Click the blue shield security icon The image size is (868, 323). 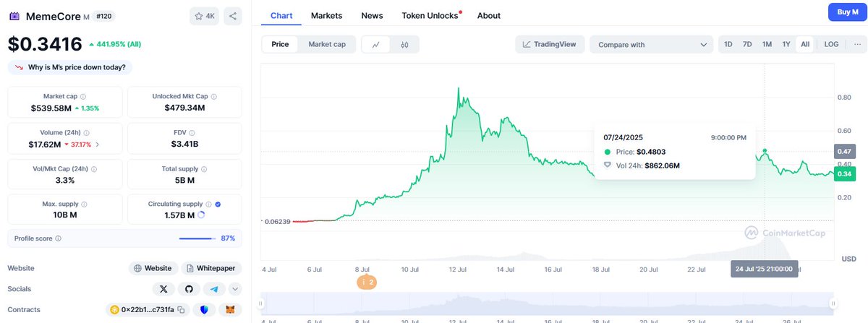pyautogui.click(x=204, y=309)
